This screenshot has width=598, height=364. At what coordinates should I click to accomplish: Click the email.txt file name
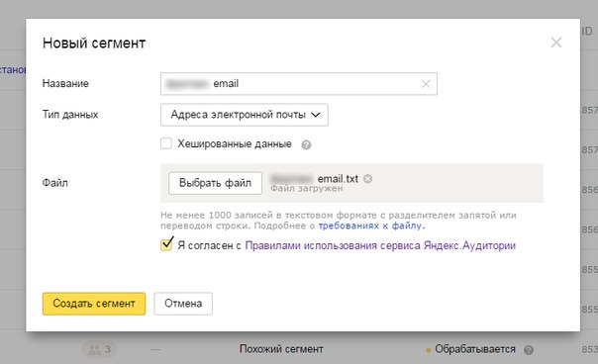[x=338, y=178]
